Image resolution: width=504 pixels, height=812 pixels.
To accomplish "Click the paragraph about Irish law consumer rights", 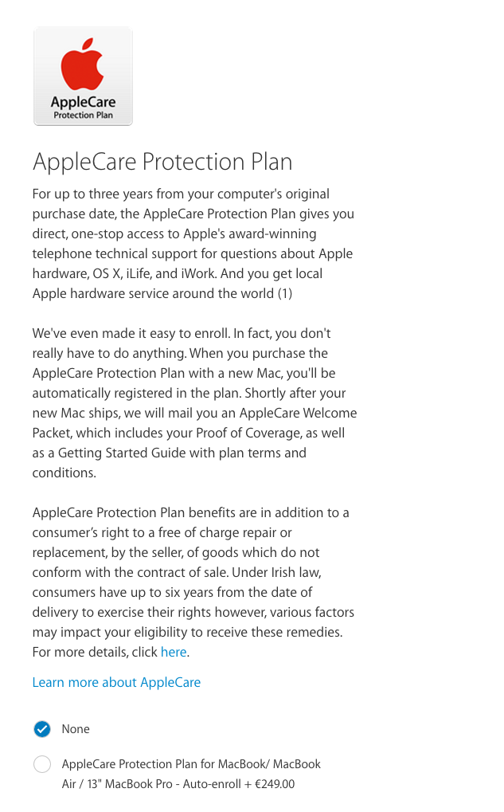I will tap(193, 582).
